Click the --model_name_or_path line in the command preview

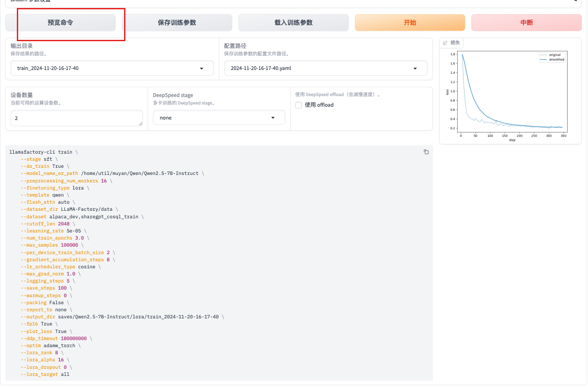coord(112,174)
